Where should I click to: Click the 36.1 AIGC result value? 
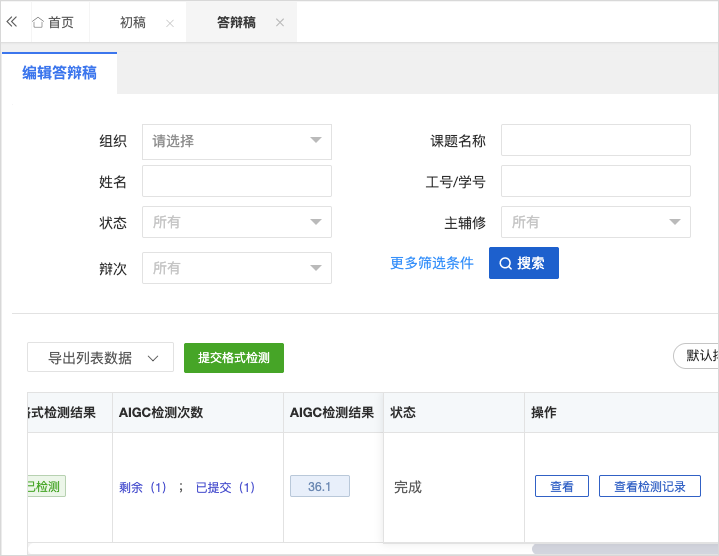pos(320,486)
